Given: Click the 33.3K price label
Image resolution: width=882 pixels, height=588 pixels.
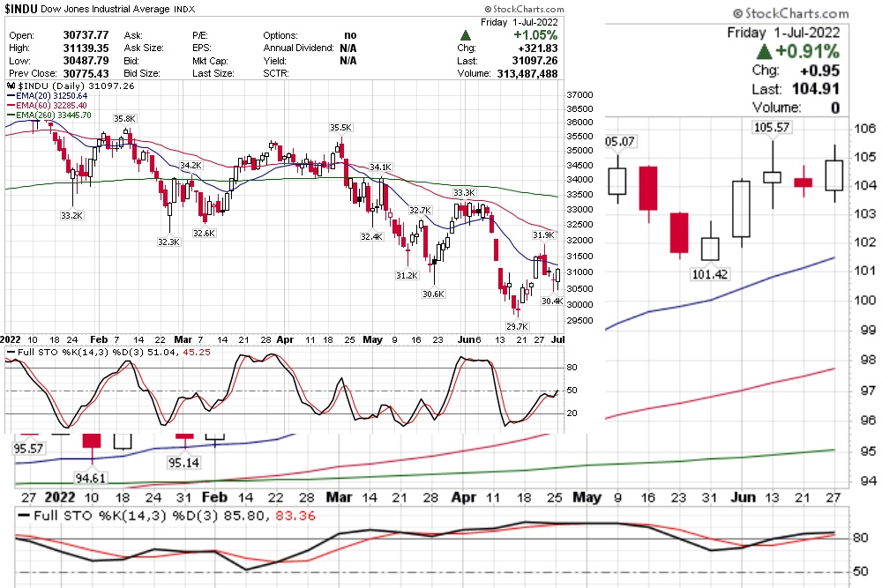Looking at the screenshot, I should (464, 193).
